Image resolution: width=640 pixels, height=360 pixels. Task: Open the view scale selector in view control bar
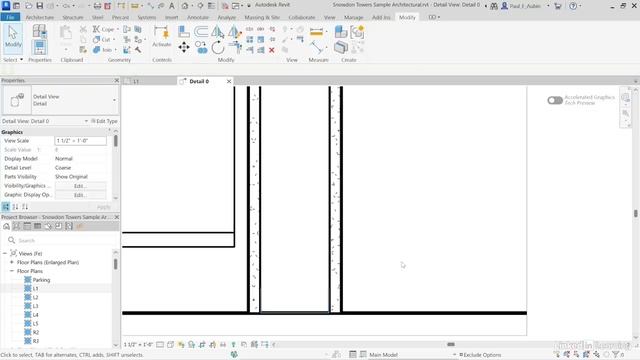(138, 344)
